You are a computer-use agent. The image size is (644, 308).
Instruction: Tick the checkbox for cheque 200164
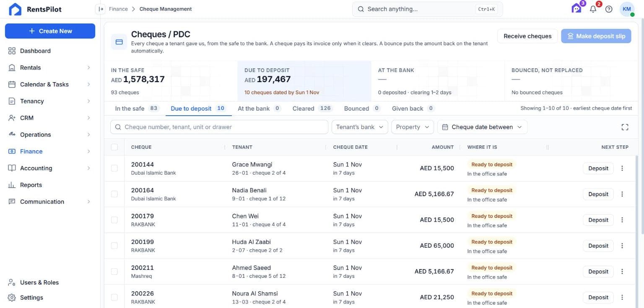click(114, 194)
